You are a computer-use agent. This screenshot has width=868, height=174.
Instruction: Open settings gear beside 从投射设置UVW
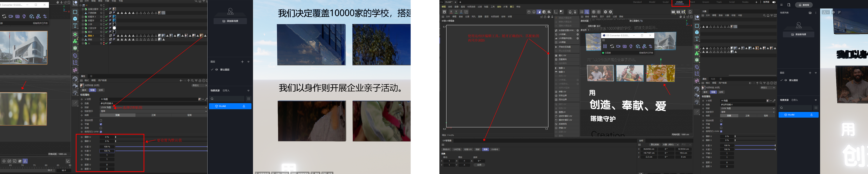(577, 30)
